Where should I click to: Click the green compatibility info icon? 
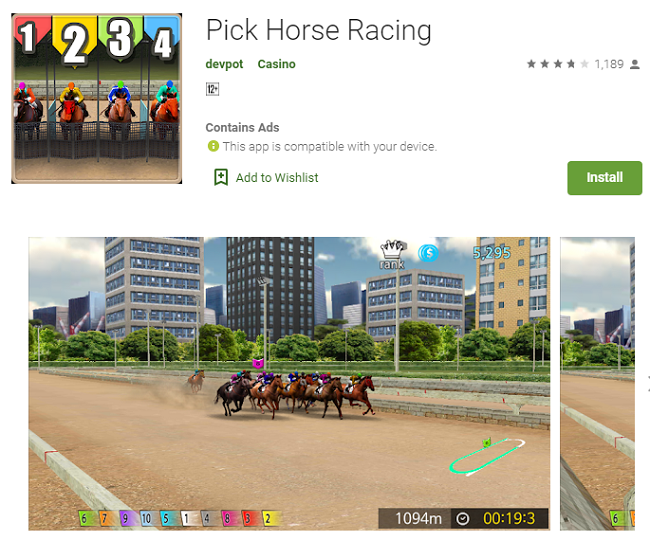pyautogui.click(x=213, y=146)
